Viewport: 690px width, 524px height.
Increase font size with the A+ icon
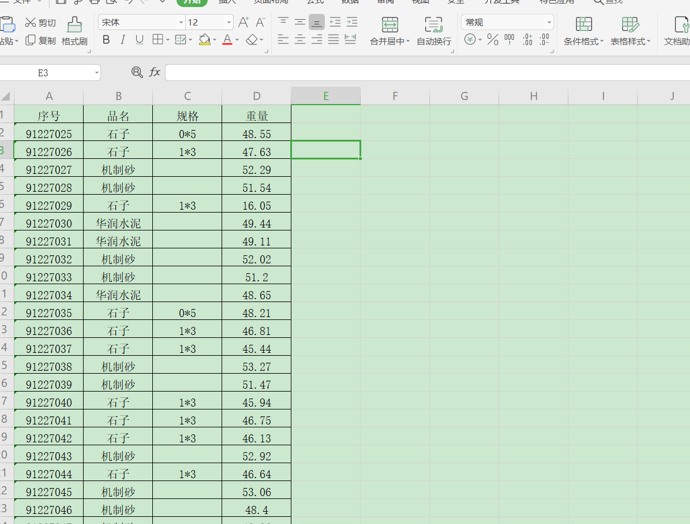tap(243, 22)
